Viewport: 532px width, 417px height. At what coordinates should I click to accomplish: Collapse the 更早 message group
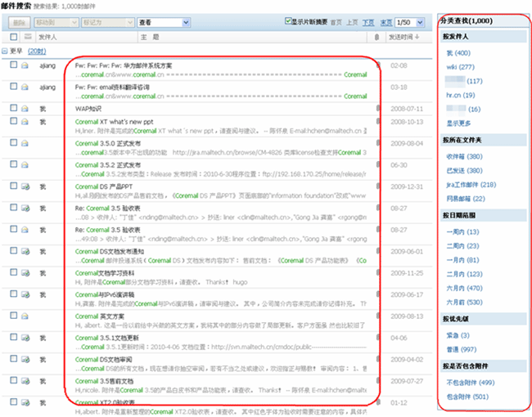click(6, 51)
